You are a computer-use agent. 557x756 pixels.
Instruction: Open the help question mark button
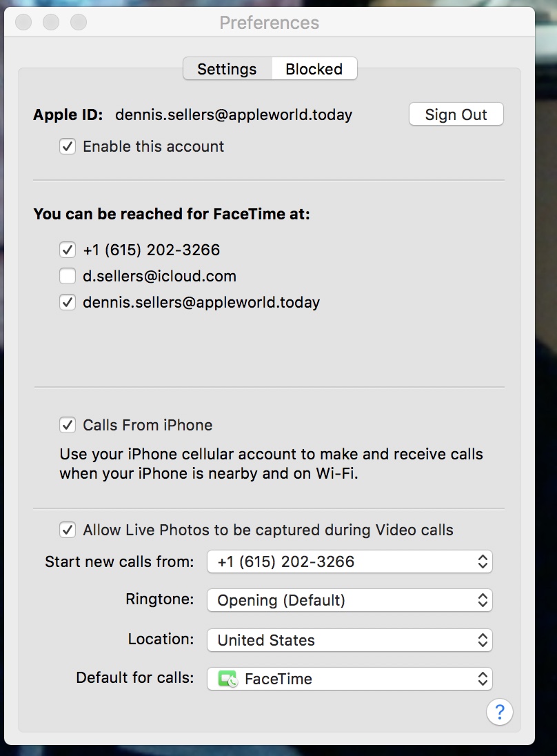pos(499,712)
